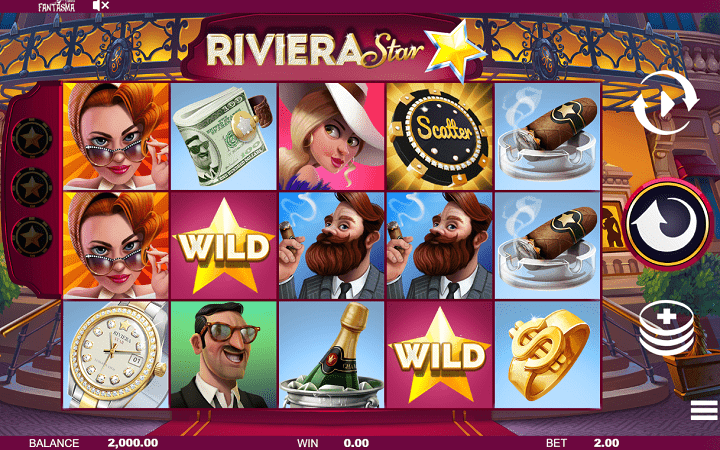Click the rolled dollar bills symbol
The image size is (720, 450).
pos(224,136)
